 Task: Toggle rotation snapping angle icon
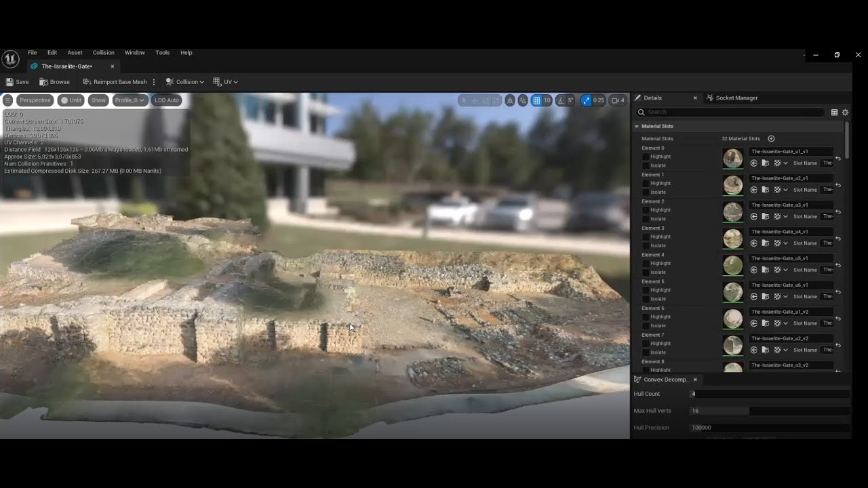pos(561,100)
